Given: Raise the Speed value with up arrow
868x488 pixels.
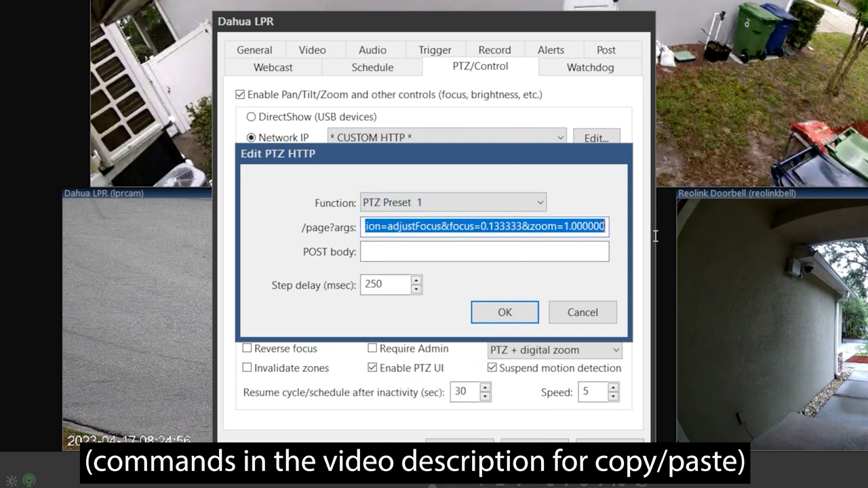Looking at the screenshot, I should point(613,387).
